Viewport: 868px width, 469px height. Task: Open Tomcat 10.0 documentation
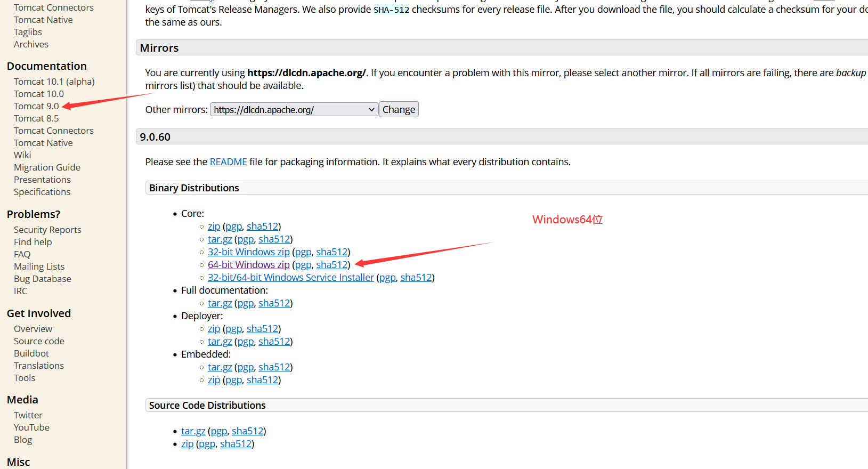(x=39, y=94)
